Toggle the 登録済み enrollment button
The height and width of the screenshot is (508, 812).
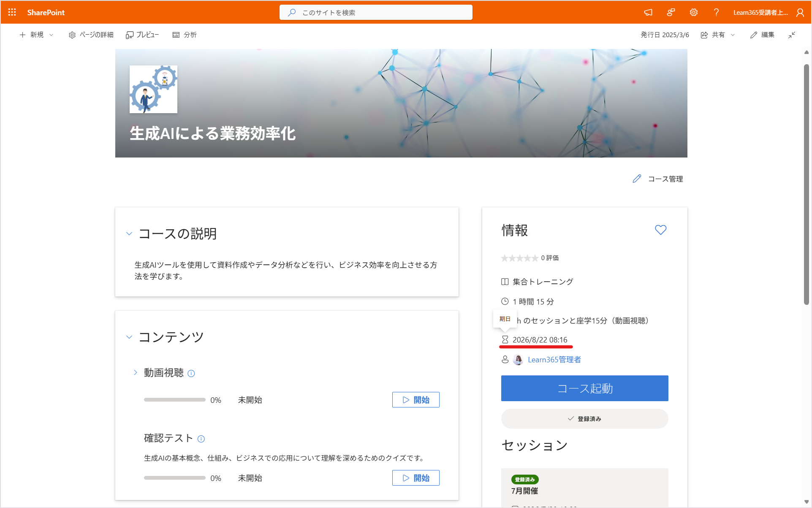584,418
